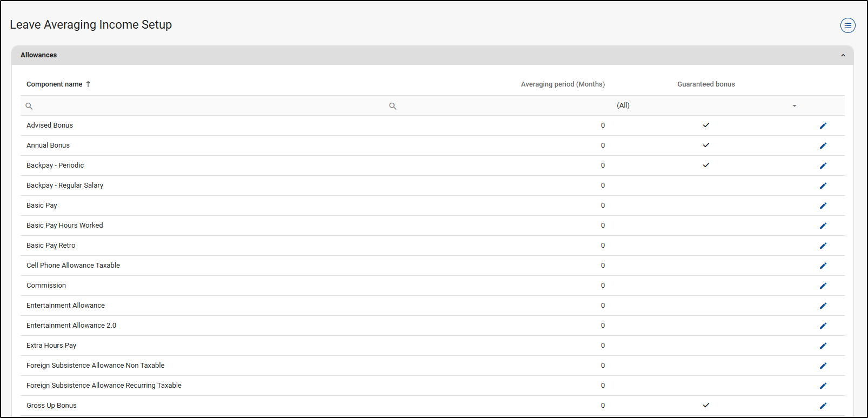Image resolution: width=868 pixels, height=418 pixels.
Task: Toggle Advised Bonus guaranteed bonus checkmark
Action: coord(706,125)
